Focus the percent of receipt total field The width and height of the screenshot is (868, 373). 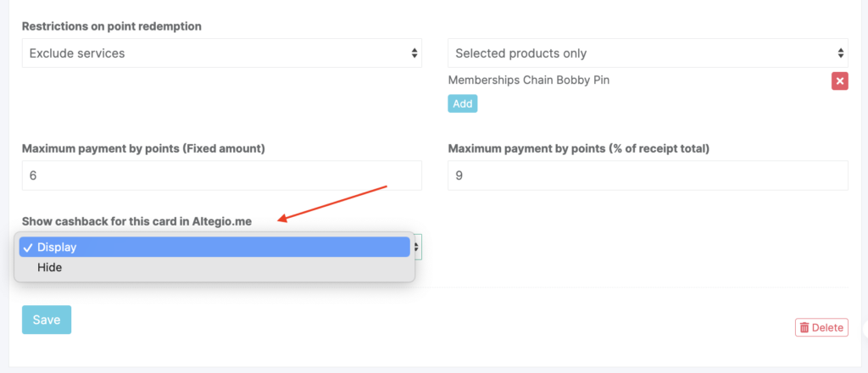click(647, 175)
